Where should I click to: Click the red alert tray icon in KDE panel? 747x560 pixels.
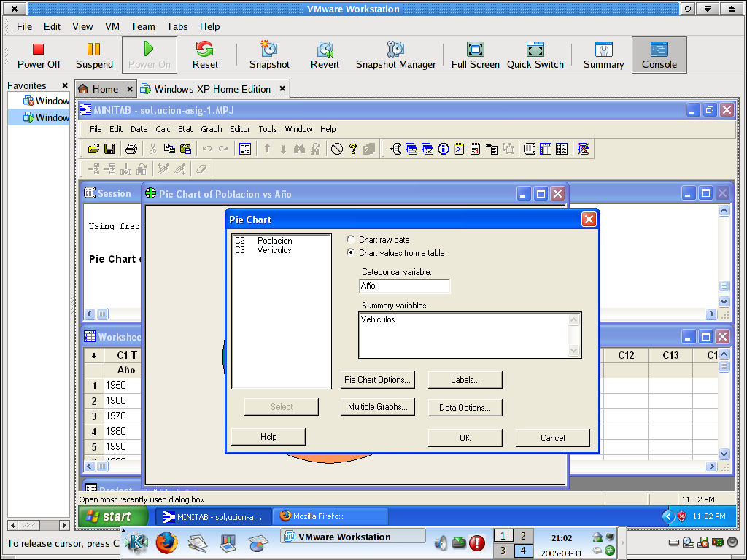pyautogui.click(x=477, y=542)
